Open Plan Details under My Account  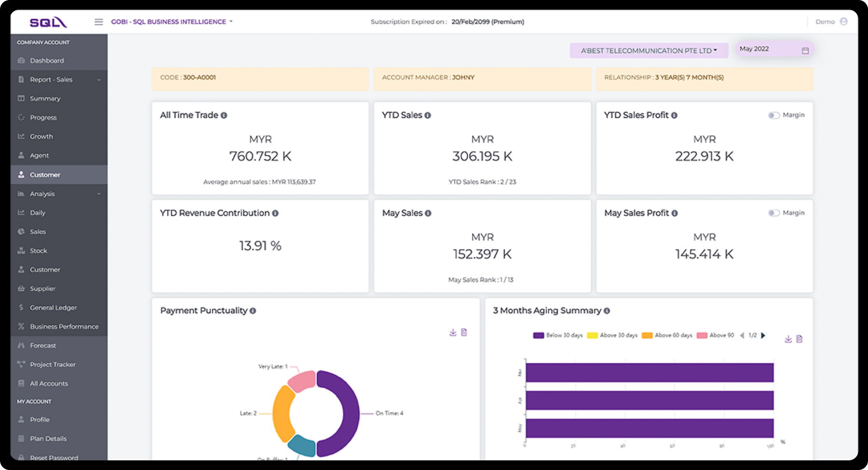click(48, 439)
